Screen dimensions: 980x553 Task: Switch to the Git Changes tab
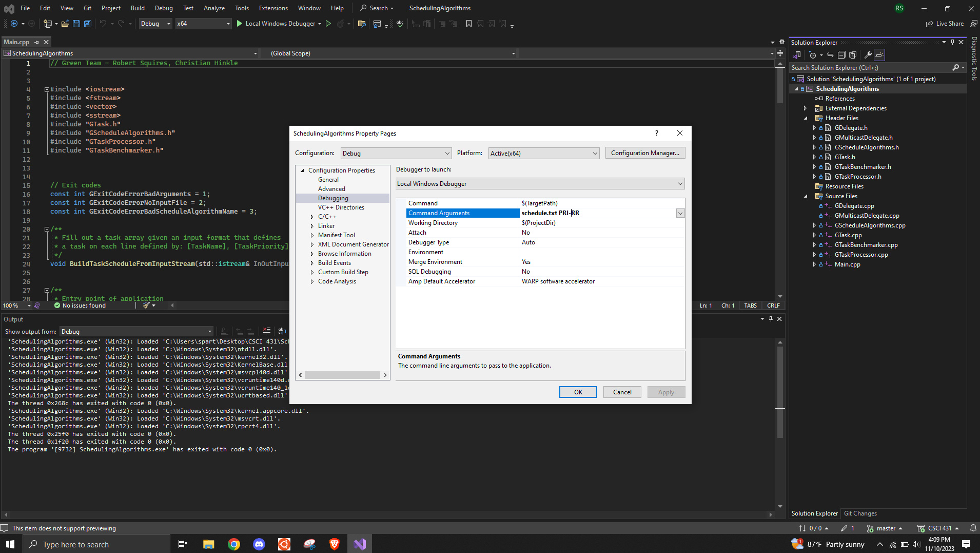860,513
